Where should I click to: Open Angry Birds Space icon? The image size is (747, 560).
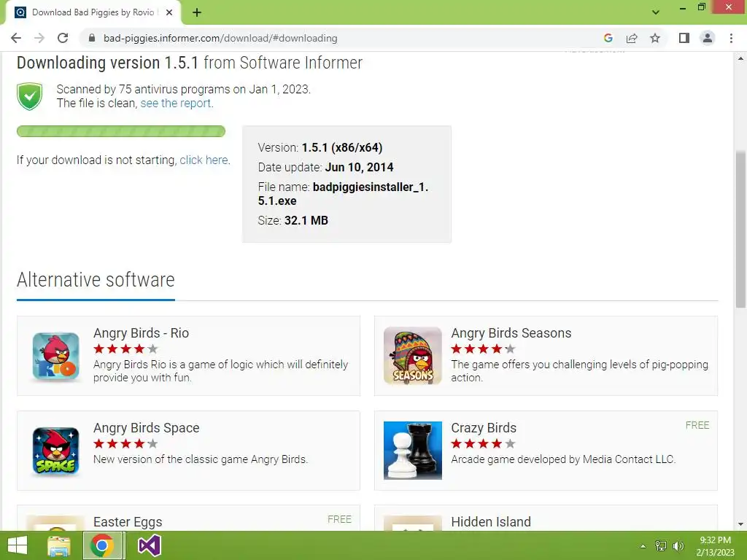coord(55,451)
